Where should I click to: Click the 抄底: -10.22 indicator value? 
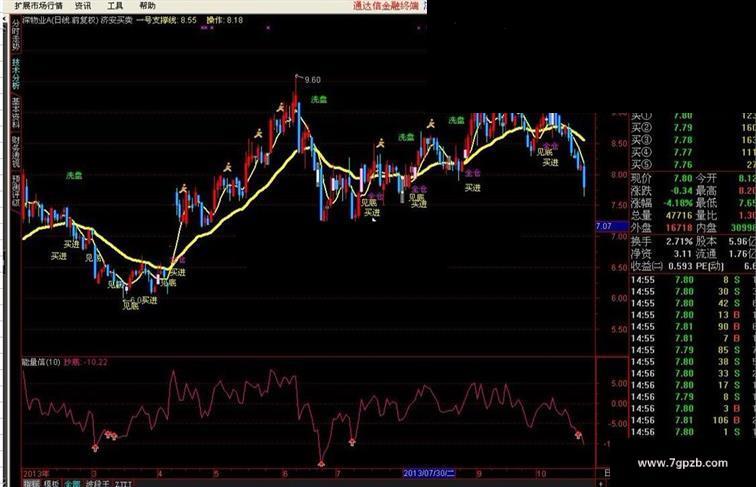pos(86,362)
